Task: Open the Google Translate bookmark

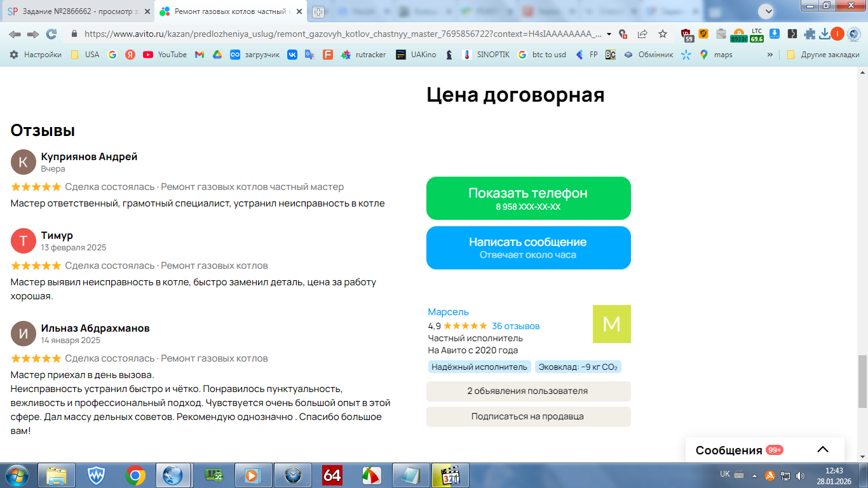Action: 310,55
